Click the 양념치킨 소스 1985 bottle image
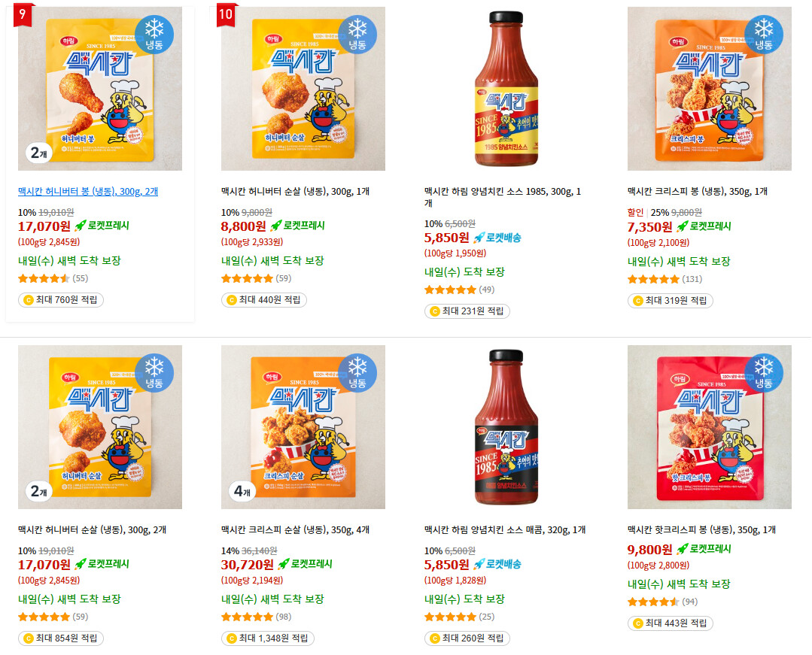Viewport: 812px width, 655px height. pyautogui.click(x=506, y=89)
